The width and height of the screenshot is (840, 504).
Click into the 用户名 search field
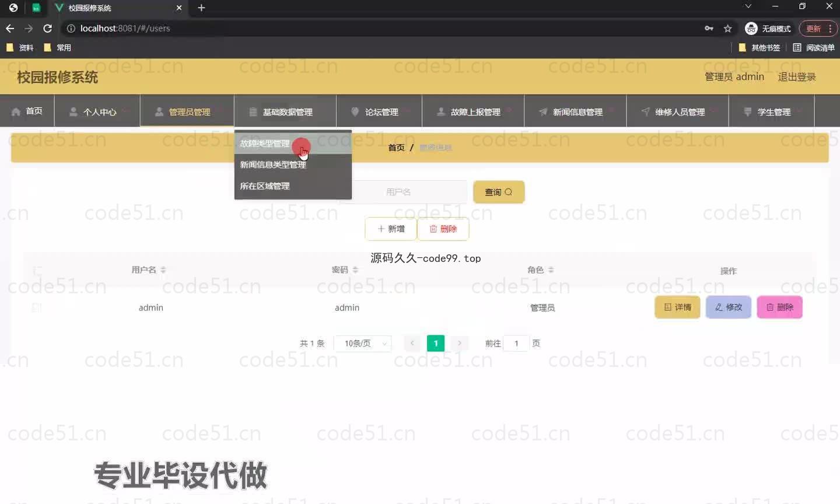click(x=404, y=192)
